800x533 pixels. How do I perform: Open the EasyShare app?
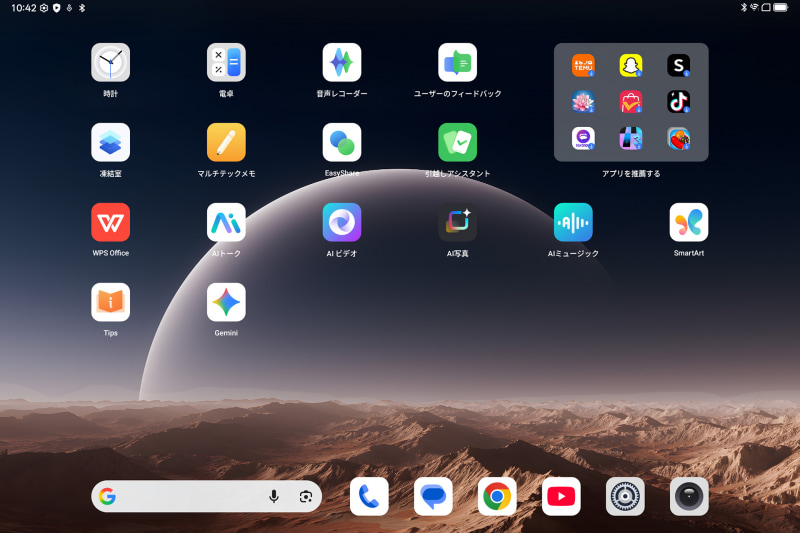[342, 142]
